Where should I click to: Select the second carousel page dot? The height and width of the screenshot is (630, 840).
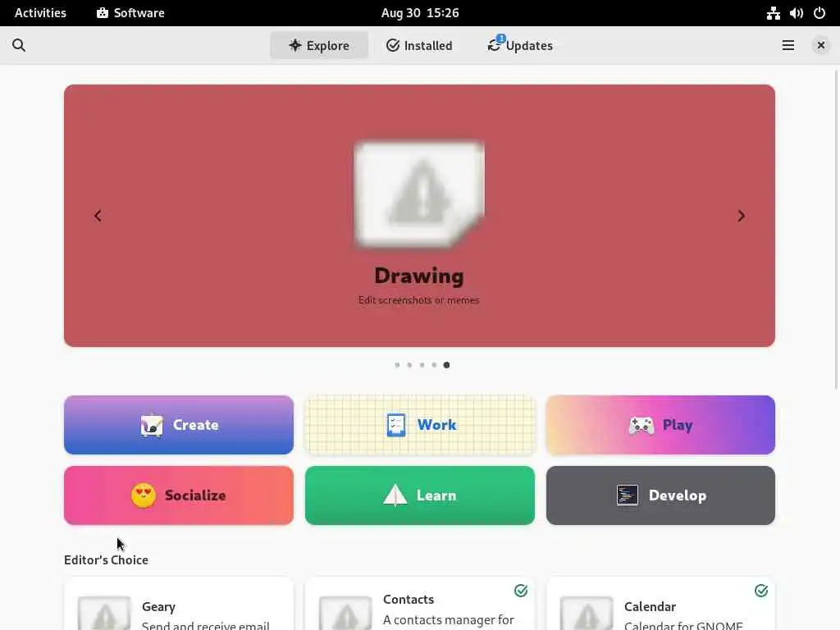click(409, 365)
